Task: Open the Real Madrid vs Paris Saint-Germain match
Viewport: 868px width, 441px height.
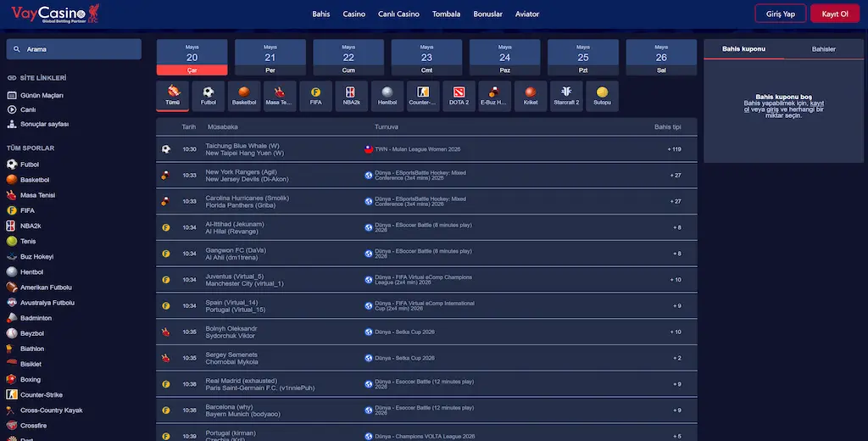Action: pyautogui.click(x=426, y=384)
